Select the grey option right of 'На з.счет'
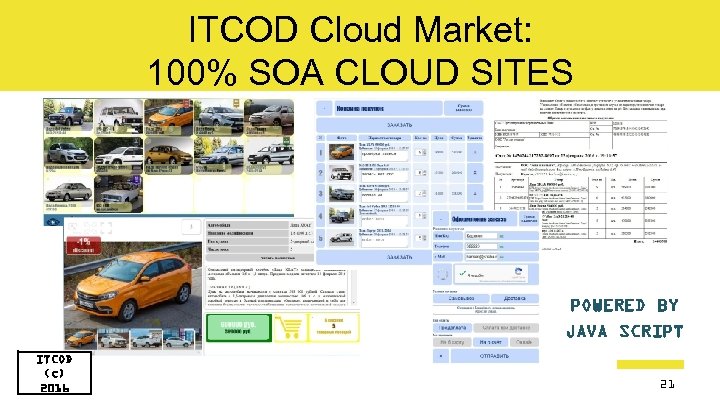The width and height of the screenshot is (720, 405). (x=524, y=342)
